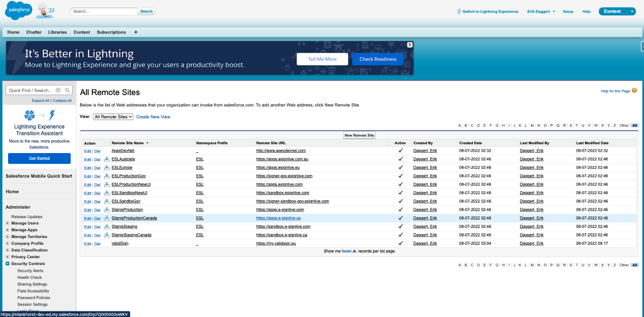
Task: Expand the Manage Apps section
Action: pos(8,230)
